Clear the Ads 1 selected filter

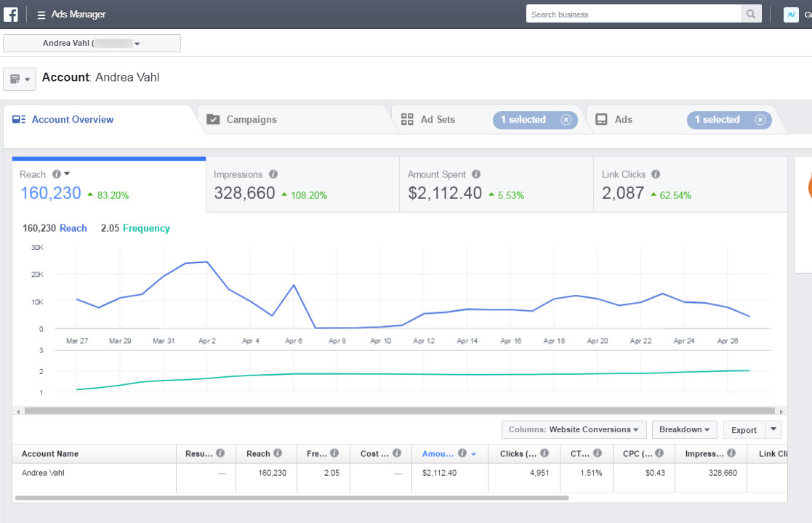click(760, 120)
